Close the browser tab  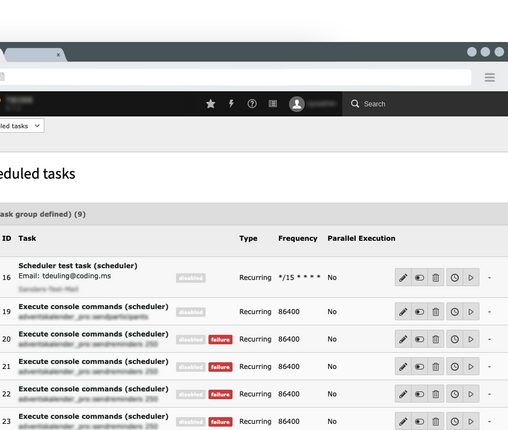click(58, 55)
